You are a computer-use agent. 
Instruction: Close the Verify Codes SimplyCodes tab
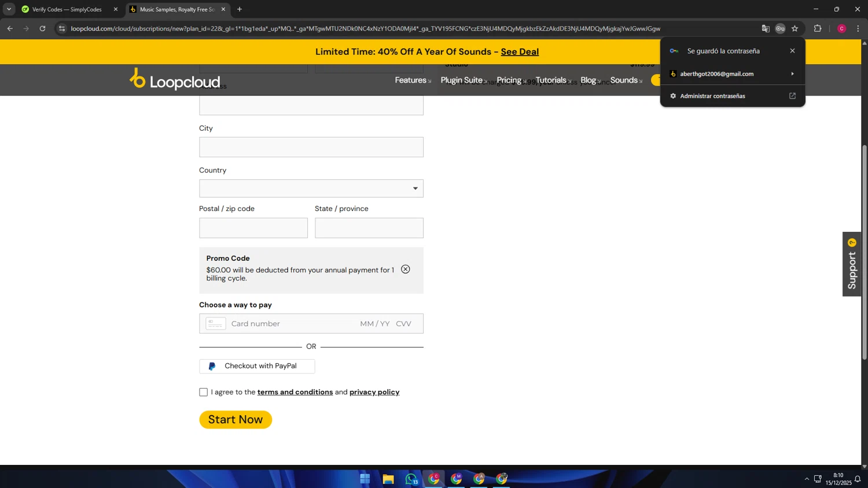click(x=115, y=9)
